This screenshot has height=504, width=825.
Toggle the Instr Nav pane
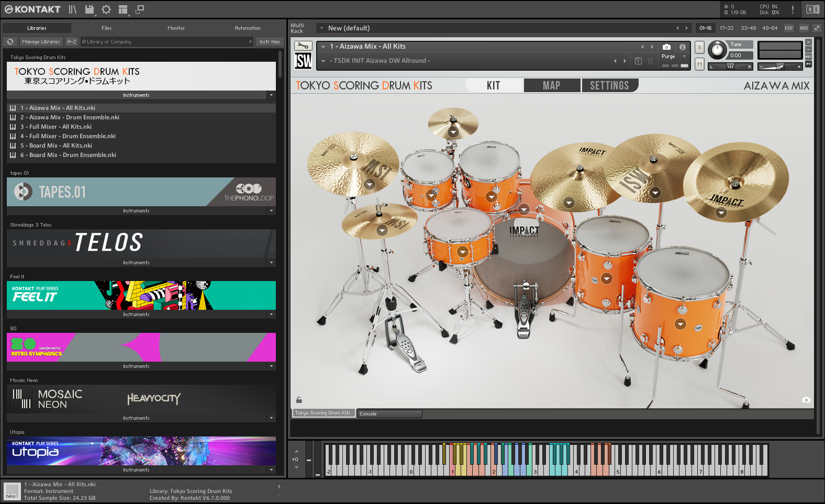click(270, 42)
